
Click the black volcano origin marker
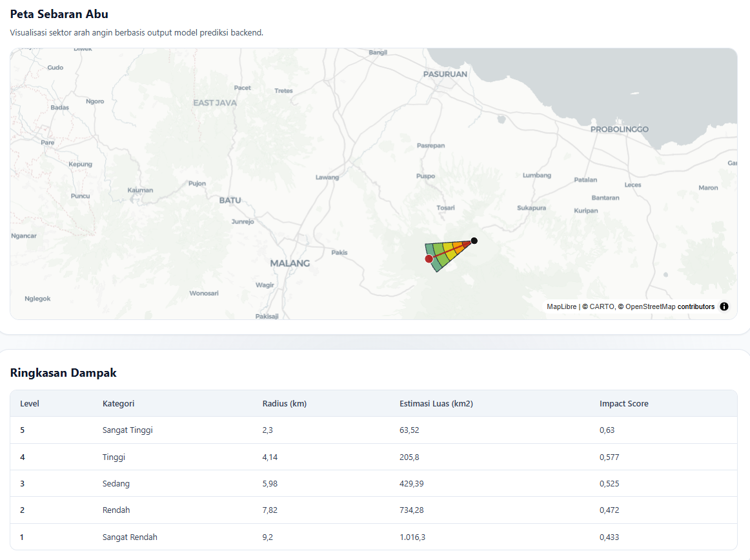[x=474, y=241]
